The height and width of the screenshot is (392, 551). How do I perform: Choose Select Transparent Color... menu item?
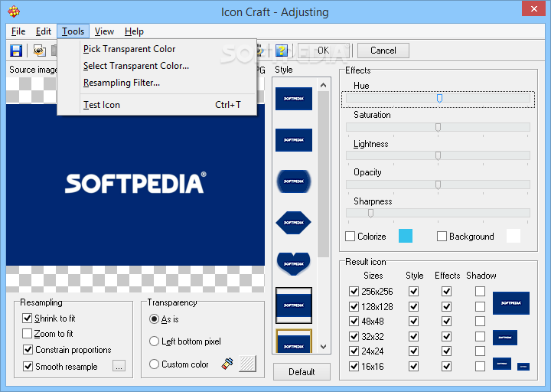coord(157,66)
